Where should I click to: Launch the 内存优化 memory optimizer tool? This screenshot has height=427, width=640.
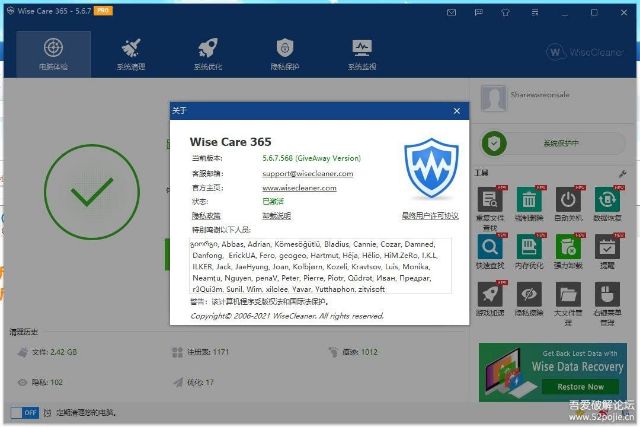[x=529, y=247]
